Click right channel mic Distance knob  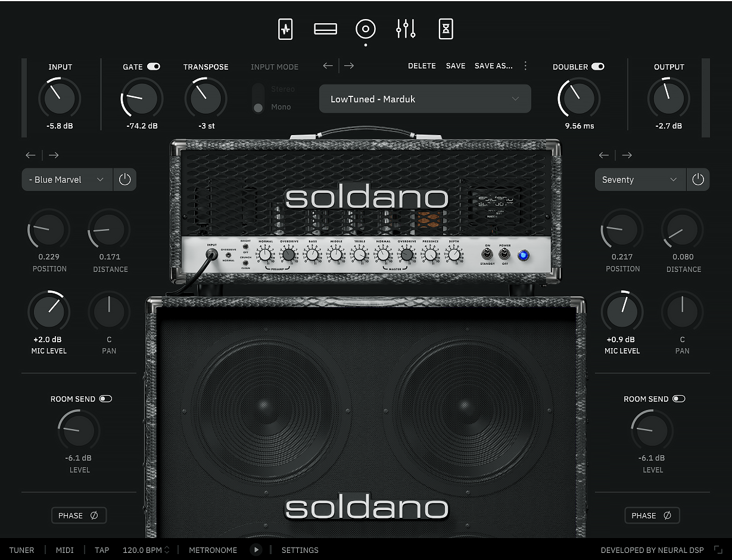click(683, 229)
